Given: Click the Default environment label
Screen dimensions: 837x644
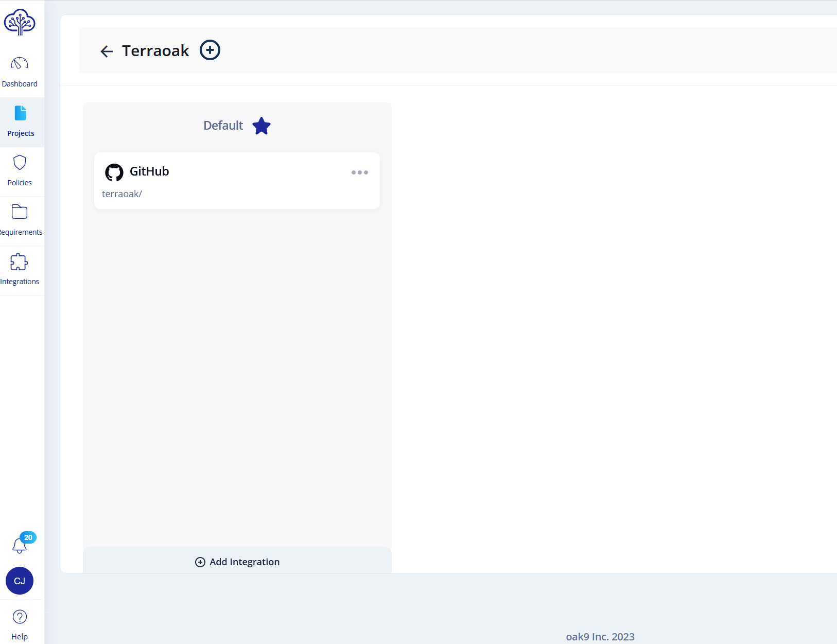Looking at the screenshot, I should coord(223,126).
